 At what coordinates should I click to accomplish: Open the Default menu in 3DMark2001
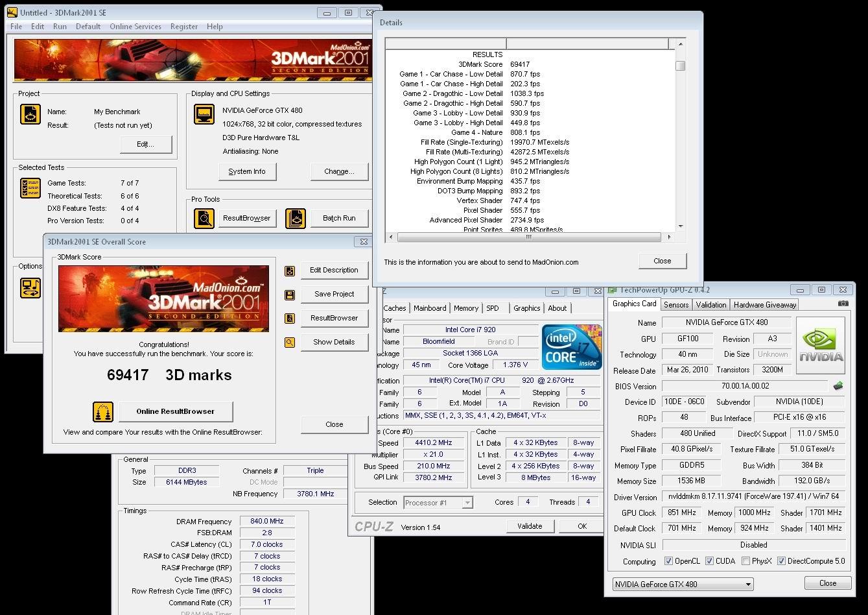tap(88, 27)
